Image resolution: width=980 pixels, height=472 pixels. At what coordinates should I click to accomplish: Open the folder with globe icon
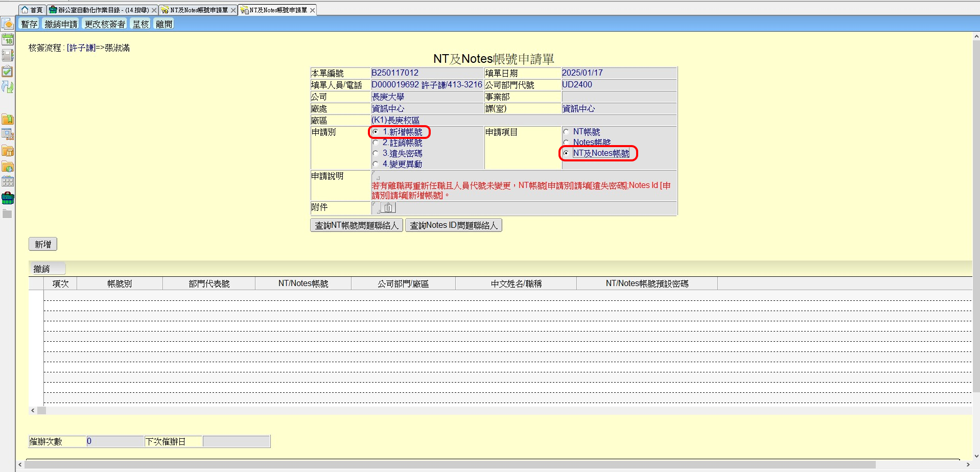(8, 167)
